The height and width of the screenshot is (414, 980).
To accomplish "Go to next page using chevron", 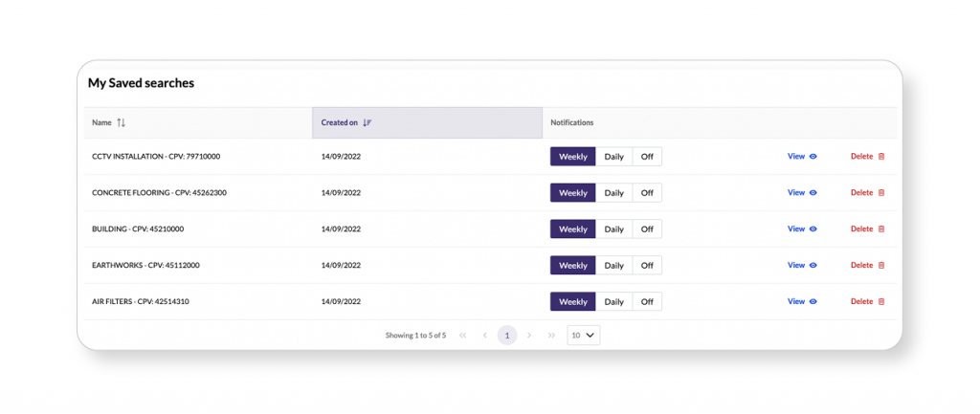I will click(529, 336).
